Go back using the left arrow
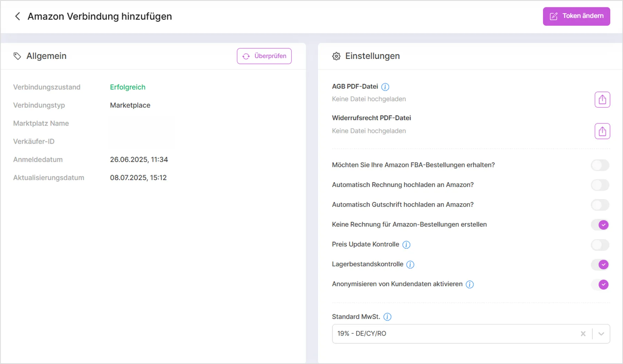 coord(18,16)
